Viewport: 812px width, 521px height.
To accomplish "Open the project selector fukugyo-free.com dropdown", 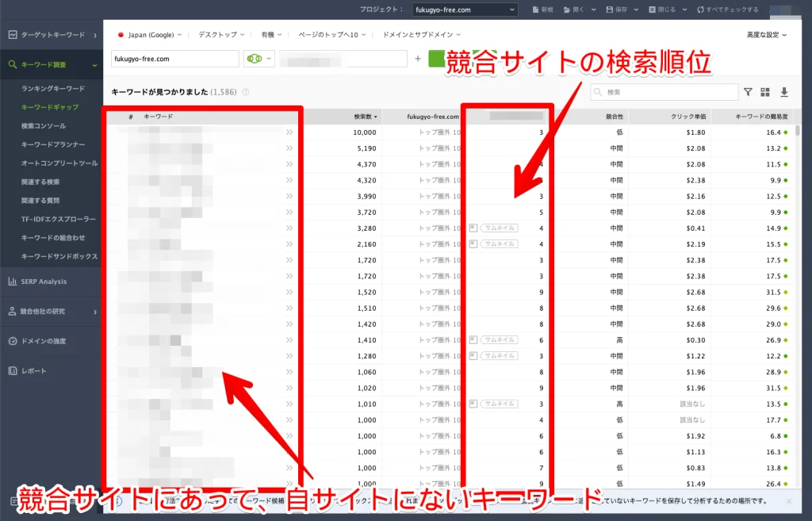I will click(x=465, y=10).
